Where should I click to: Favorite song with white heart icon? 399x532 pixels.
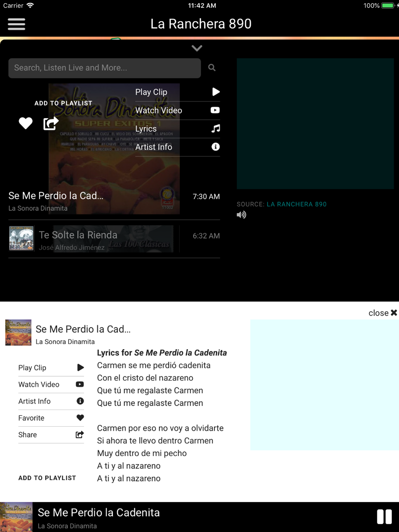coord(26,123)
